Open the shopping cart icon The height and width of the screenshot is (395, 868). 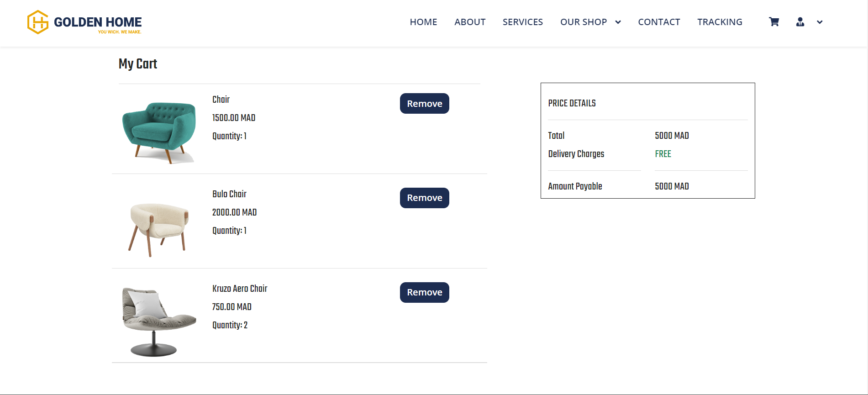tap(774, 22)
